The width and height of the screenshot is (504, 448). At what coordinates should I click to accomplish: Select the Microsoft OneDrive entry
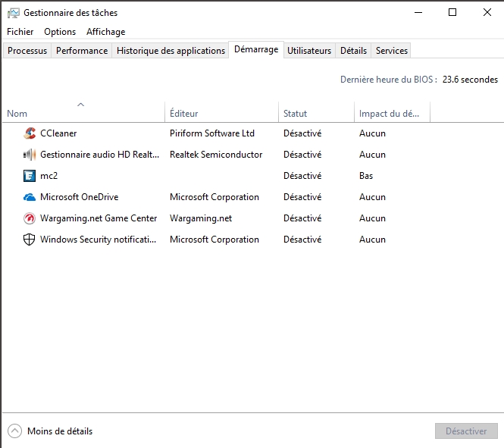coord(80,197)
